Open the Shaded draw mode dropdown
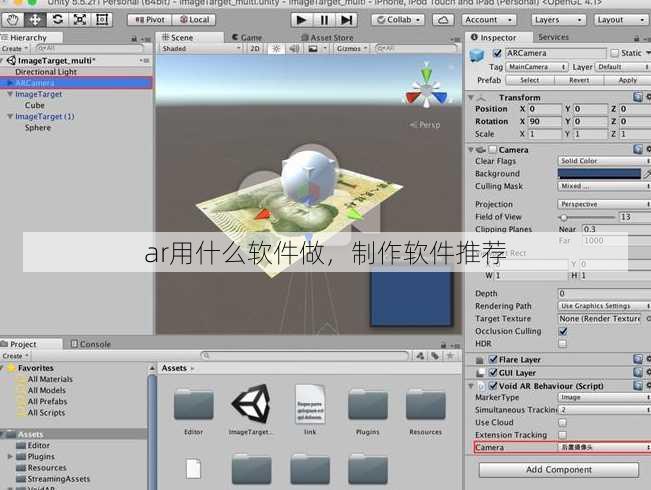The image size is (651, 490). pos(201,49)
